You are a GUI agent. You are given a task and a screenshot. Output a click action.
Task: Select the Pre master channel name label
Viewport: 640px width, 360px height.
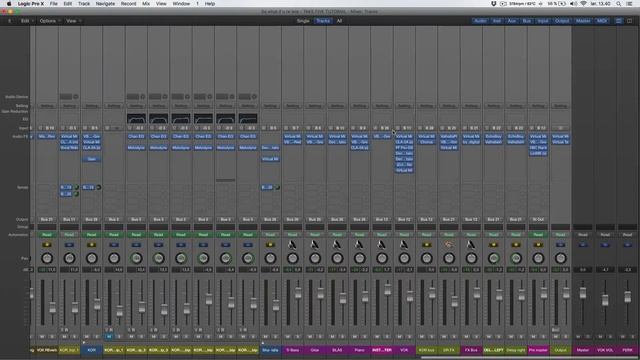coord(538,350)
